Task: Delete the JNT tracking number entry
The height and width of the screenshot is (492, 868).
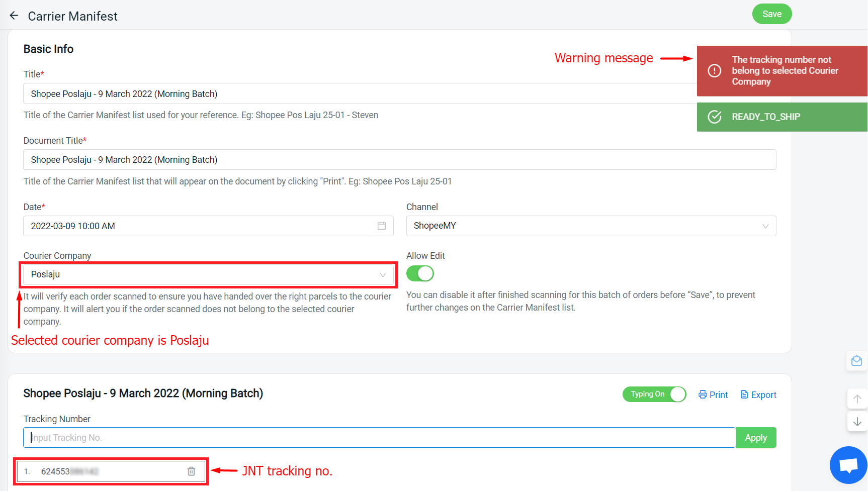Action: pyautogui.click(x=191, y=471)
